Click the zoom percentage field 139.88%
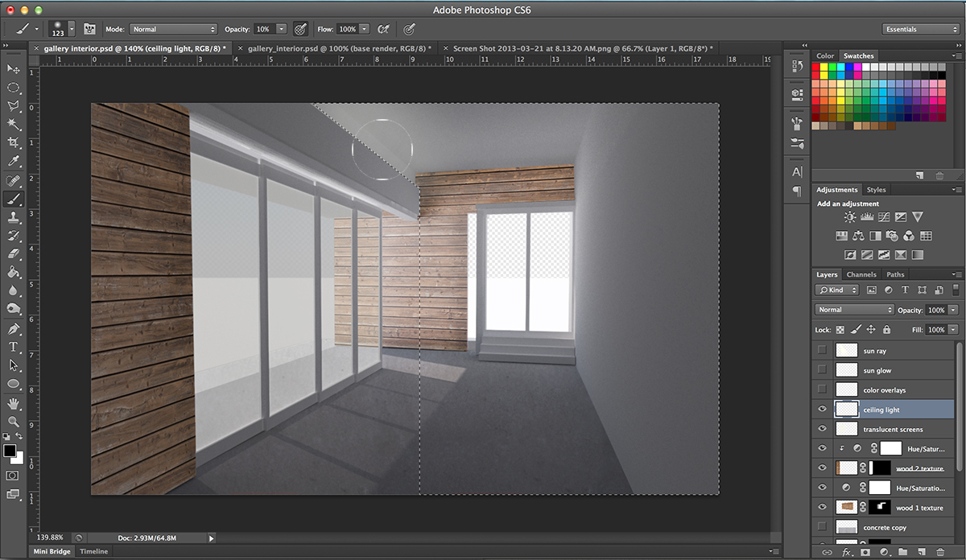 coord(48,537)
